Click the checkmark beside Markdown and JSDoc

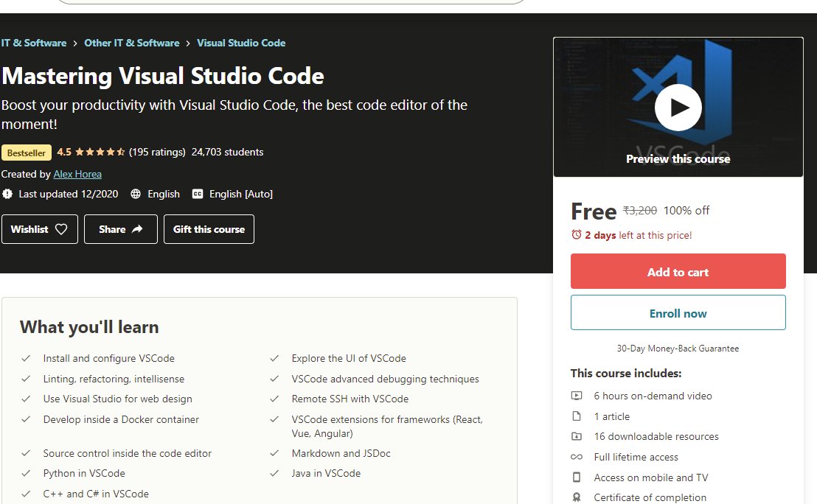click(x=274, y=453)
